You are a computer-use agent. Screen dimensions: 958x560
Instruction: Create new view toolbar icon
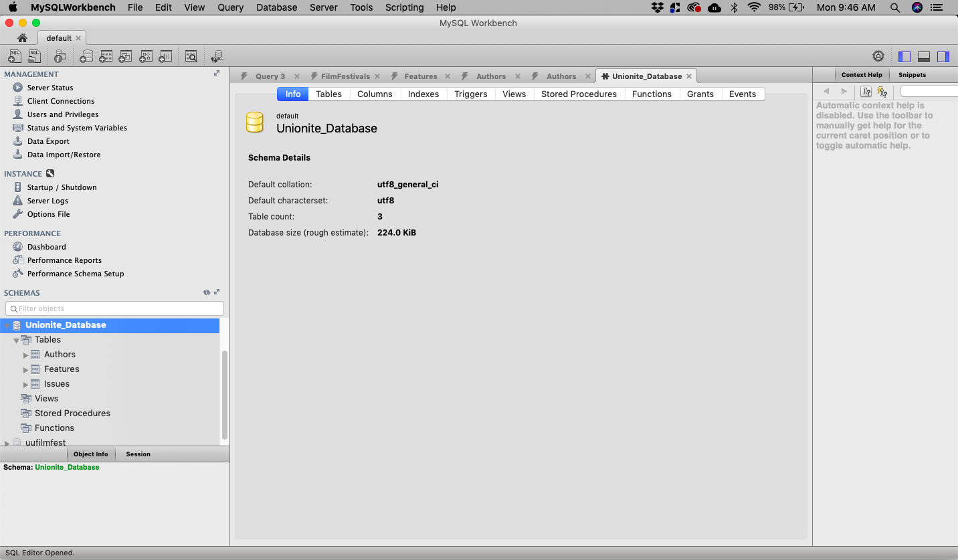tap(126, 57)
